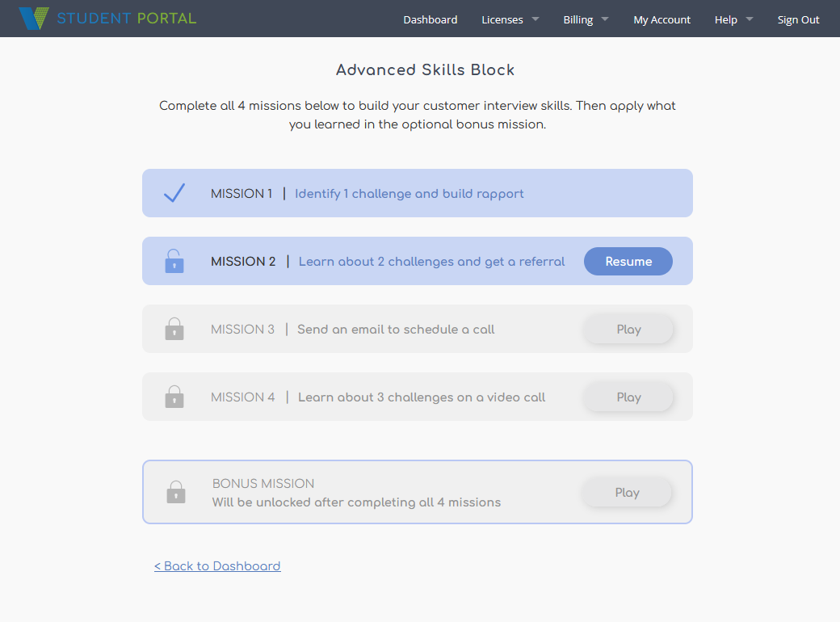Expand the Licenses dropdown arrow
Image resolution: width=840 pixels, height=622 pixels.
pyautogui.click(x=535, y=19)
